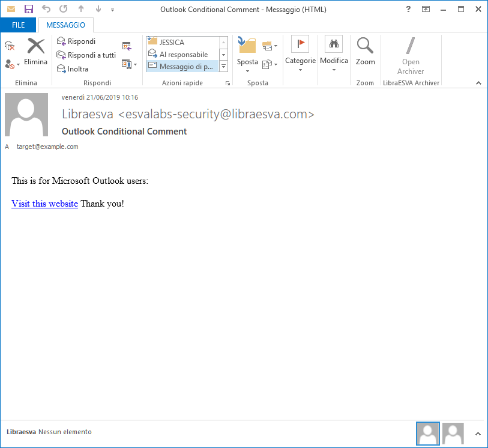
Task: Open ribbon display options icon
Action: tap(426, 10)
